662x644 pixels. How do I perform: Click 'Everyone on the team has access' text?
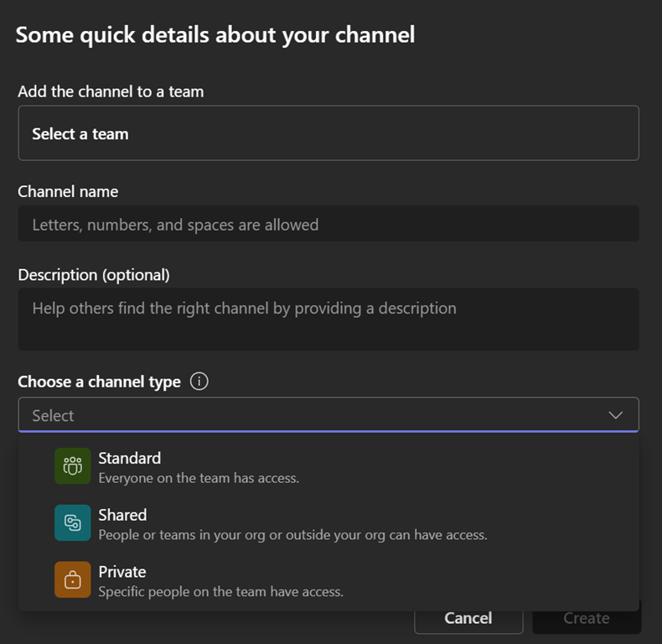pyautogui.click(x=199, y=478)
